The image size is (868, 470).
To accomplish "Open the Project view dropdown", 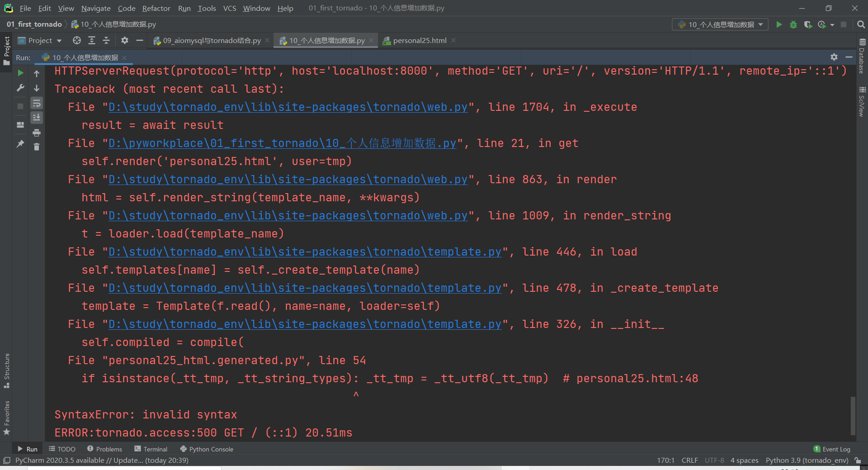I will tap(40, 41).
